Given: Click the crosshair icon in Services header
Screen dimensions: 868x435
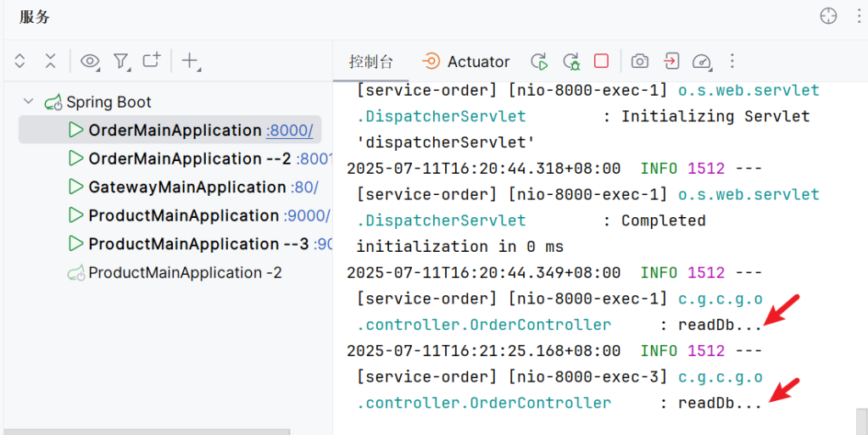Looking at the screenshot, I should [x=828, y=16].
